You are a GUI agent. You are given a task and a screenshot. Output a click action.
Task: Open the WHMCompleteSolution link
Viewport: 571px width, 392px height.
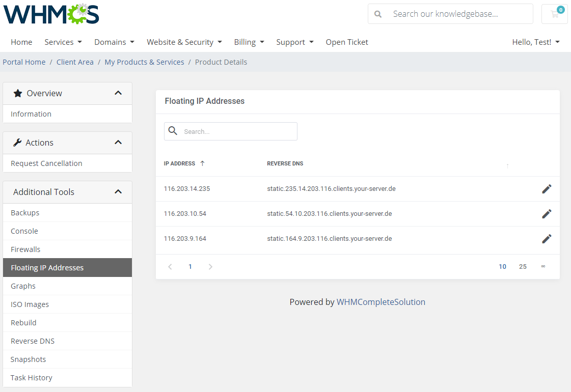(381, 302)
